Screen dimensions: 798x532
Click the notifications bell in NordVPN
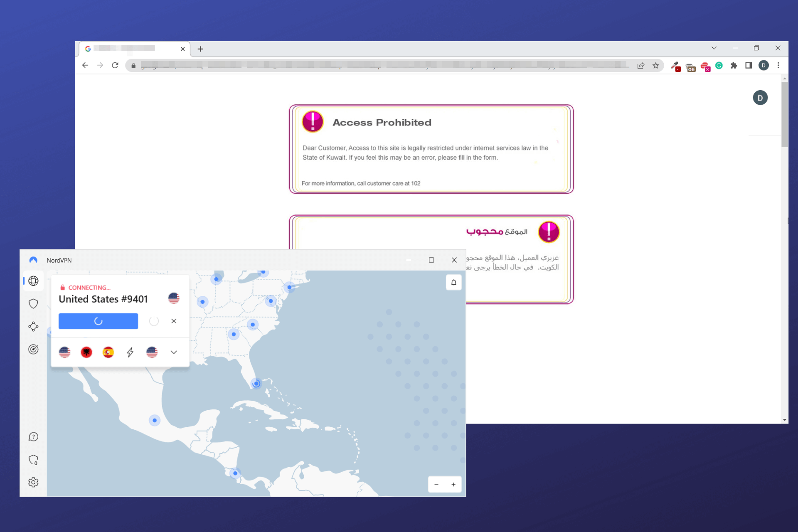pyautogui.click(x=453, y=283)
